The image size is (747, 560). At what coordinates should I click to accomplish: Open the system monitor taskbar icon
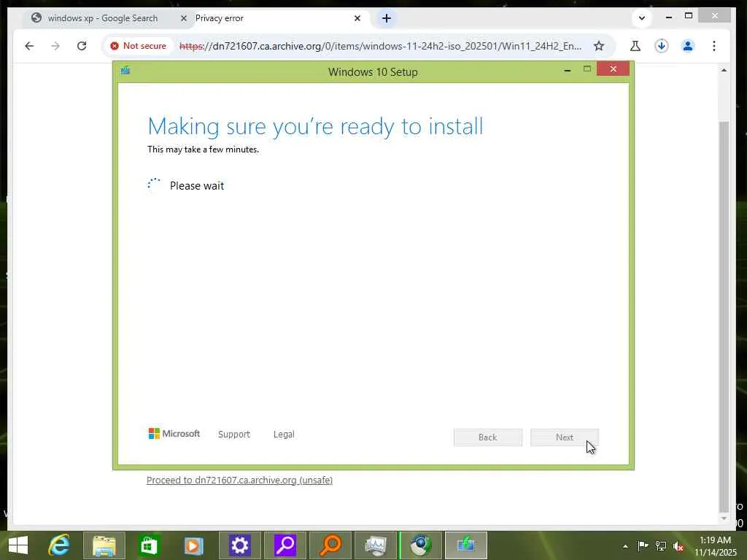click(x=376, y=545)
